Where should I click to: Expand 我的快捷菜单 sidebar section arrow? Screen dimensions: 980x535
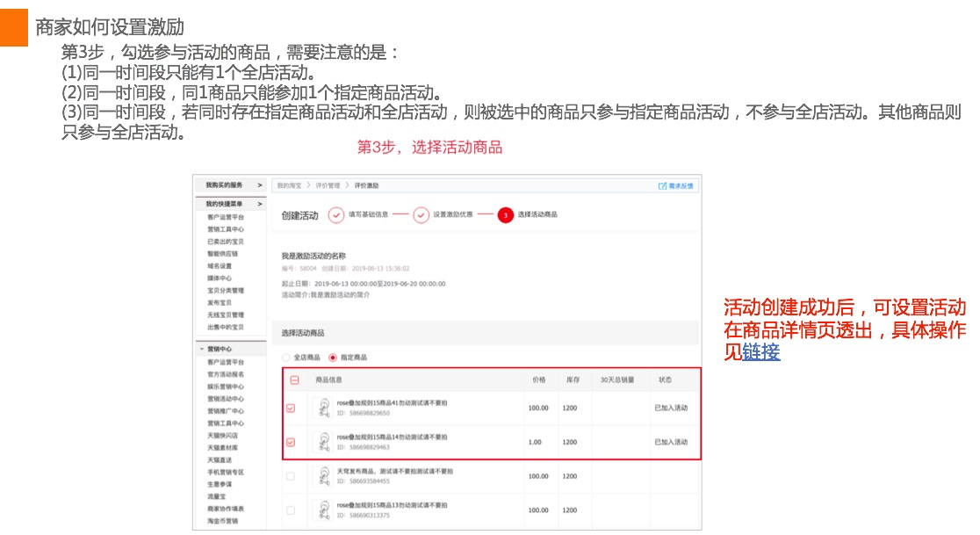[x=259, y=204]
